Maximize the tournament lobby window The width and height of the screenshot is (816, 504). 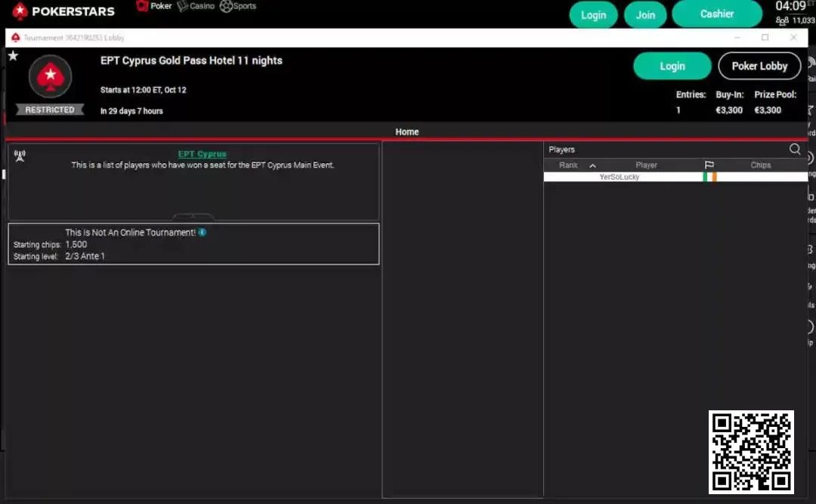(x=765, y=38)
